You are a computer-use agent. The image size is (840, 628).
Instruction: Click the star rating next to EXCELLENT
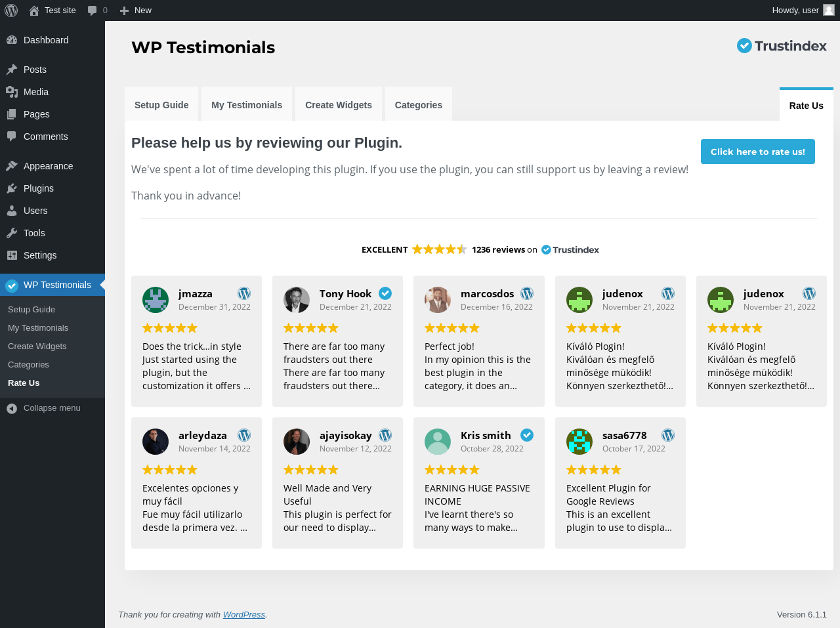440,249
